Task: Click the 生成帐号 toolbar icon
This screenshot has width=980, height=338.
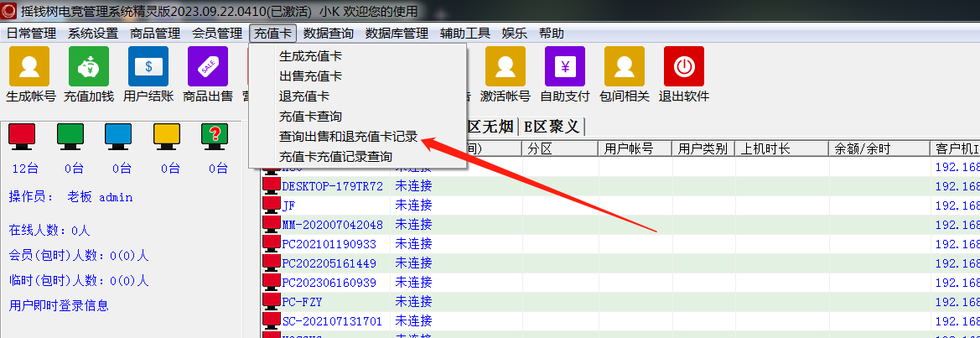Action: tap(29, 67)
